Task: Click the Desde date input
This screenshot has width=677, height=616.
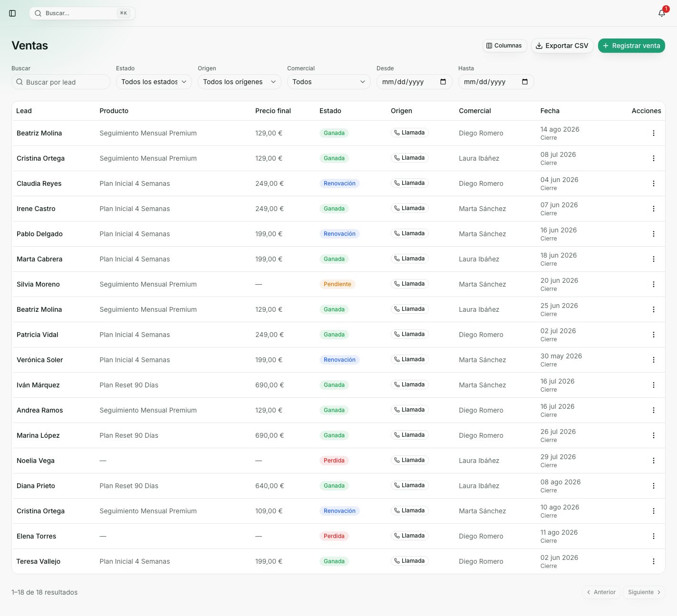Action: click(415, 82)
